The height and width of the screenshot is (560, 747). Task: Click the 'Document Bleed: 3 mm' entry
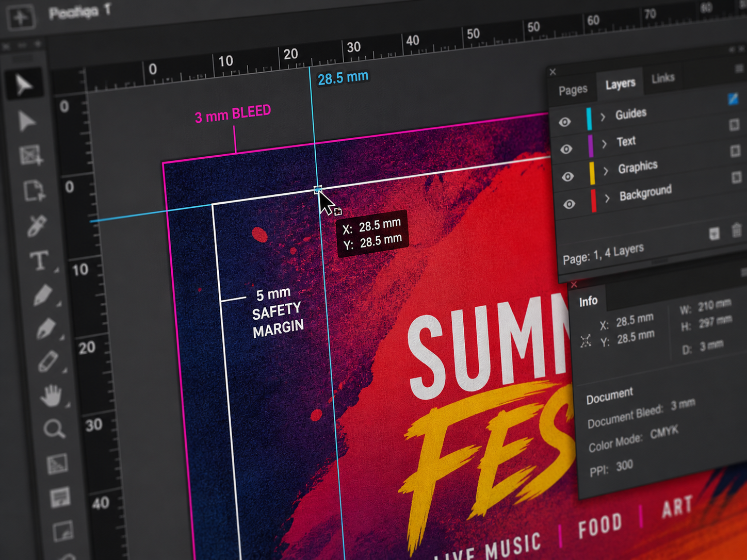[641, 413]
